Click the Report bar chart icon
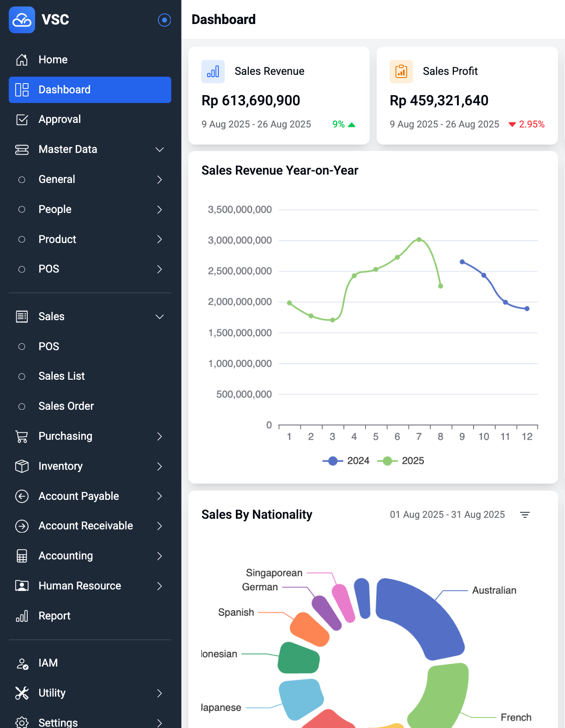Image resolution: width=565 pixels, height=728 pixels. click(22, 616)
